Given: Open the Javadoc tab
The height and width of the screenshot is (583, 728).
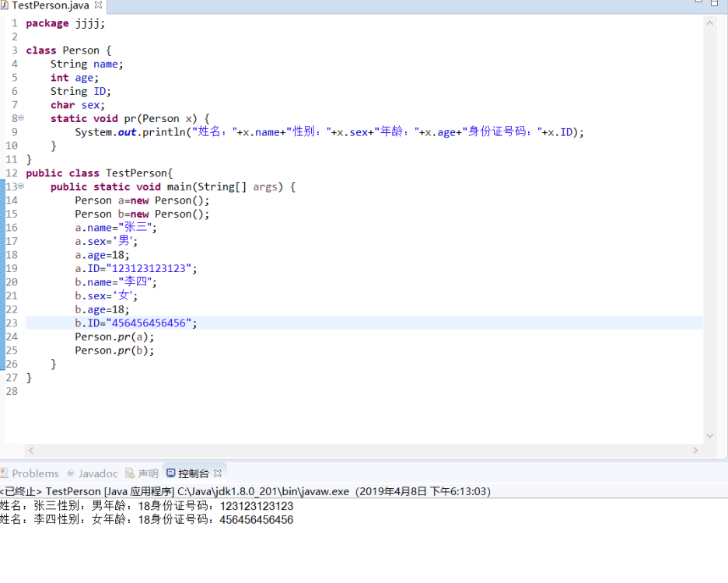Looking at the screenshot, I should point(93,473).
